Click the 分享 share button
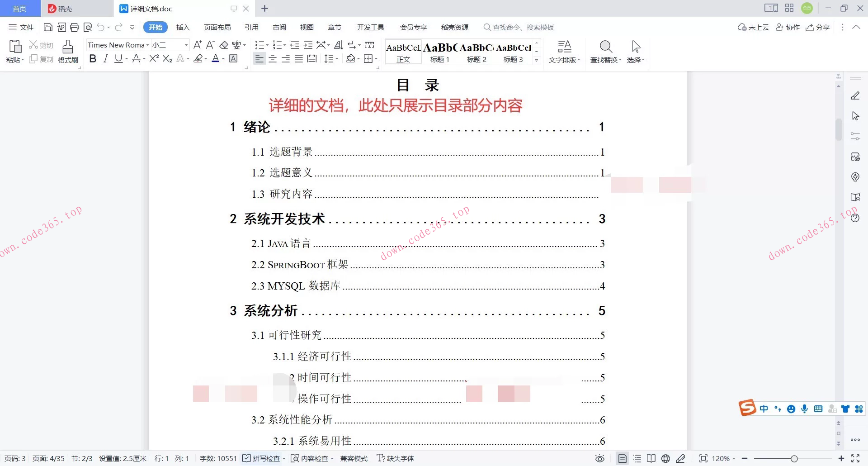 (x=818, y=27)
